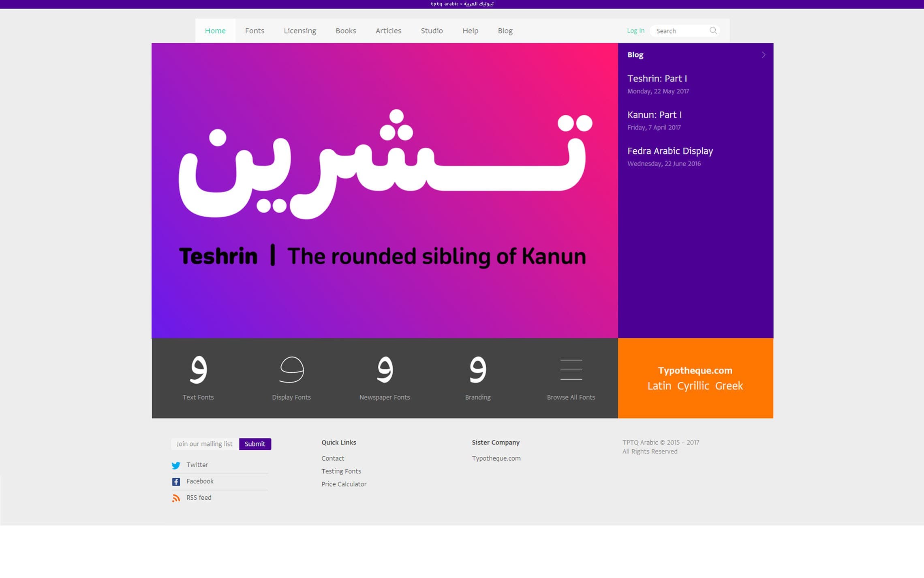
Task: Click the Log In link
Action: coord(635,30)
